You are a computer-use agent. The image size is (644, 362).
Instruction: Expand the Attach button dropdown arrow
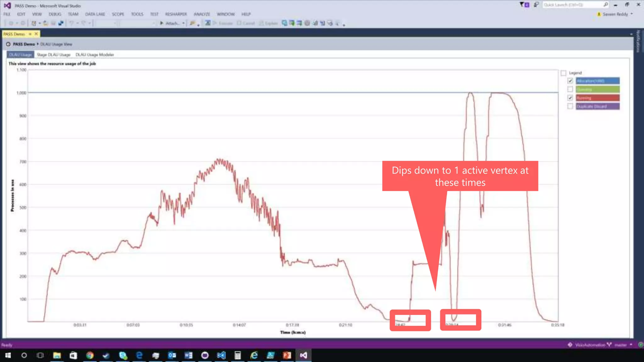183,23
